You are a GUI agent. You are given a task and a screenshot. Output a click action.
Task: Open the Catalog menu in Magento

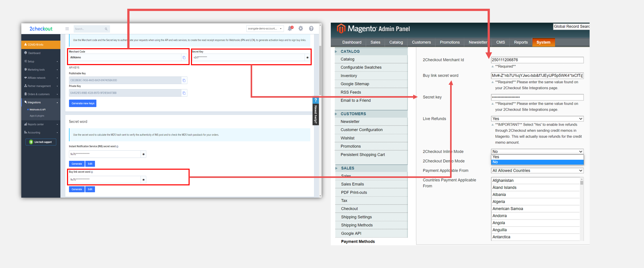(x=396, y=42)
